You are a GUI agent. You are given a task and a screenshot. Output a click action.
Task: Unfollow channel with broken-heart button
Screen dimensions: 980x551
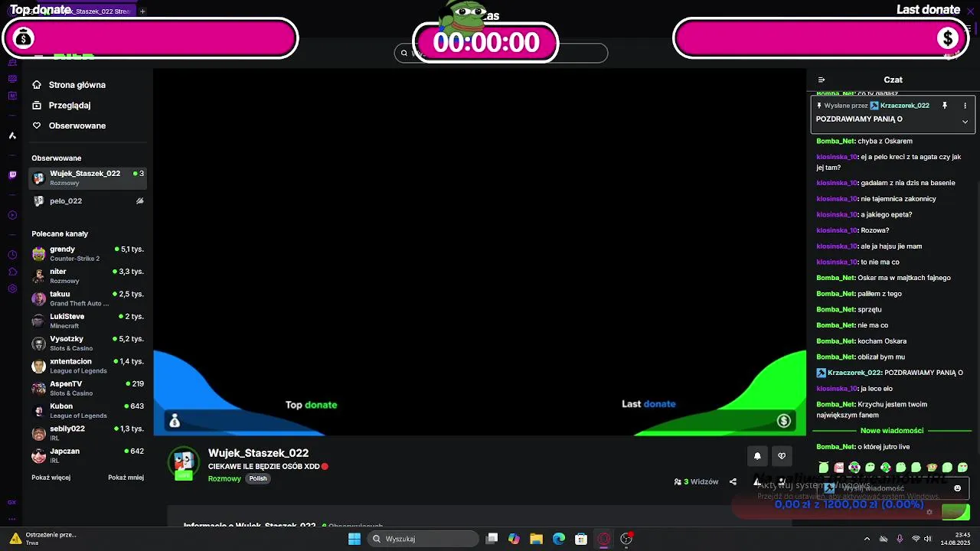782,455
